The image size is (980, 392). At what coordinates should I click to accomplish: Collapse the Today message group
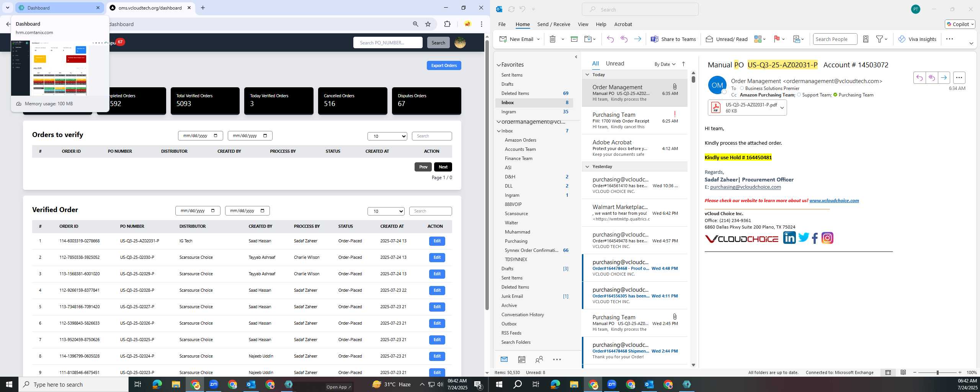pos(587,75)
